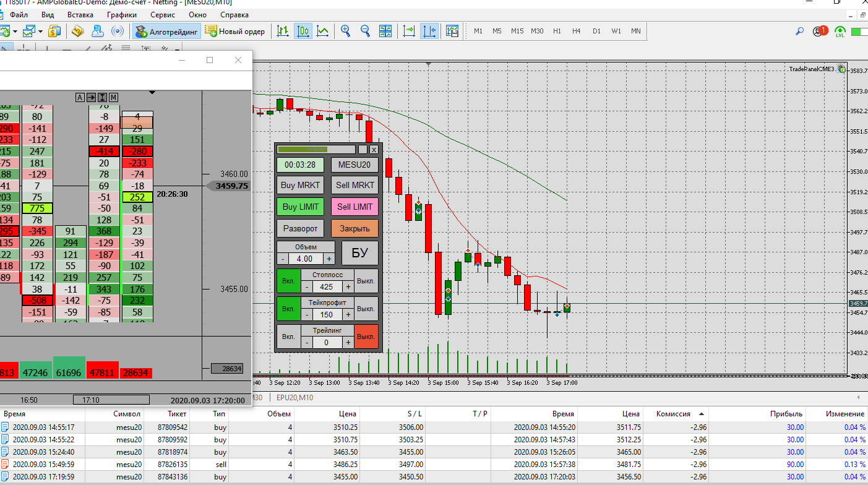Screen dimensions: 868x485
Task: Enable stop loss with Вкл. button
Action: pyautogui.click(x=288, y=281)
